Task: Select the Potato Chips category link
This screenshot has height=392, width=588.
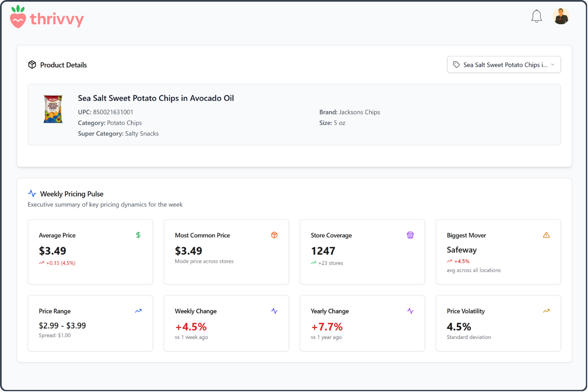Action: click(124, 122)
